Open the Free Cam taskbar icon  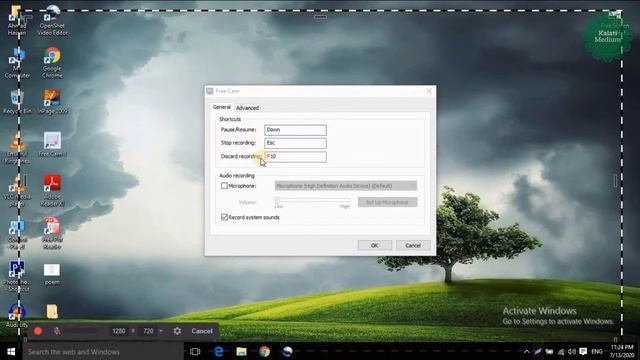(x=287, y=351)
